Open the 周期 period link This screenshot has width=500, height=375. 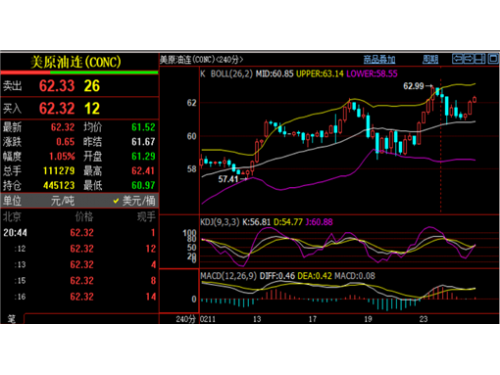430,60
